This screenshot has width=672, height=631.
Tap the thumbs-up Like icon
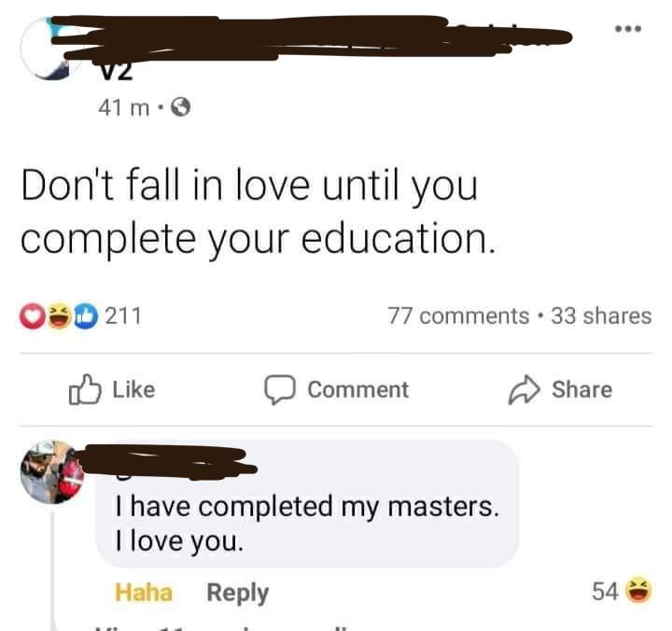click(85, 389)
